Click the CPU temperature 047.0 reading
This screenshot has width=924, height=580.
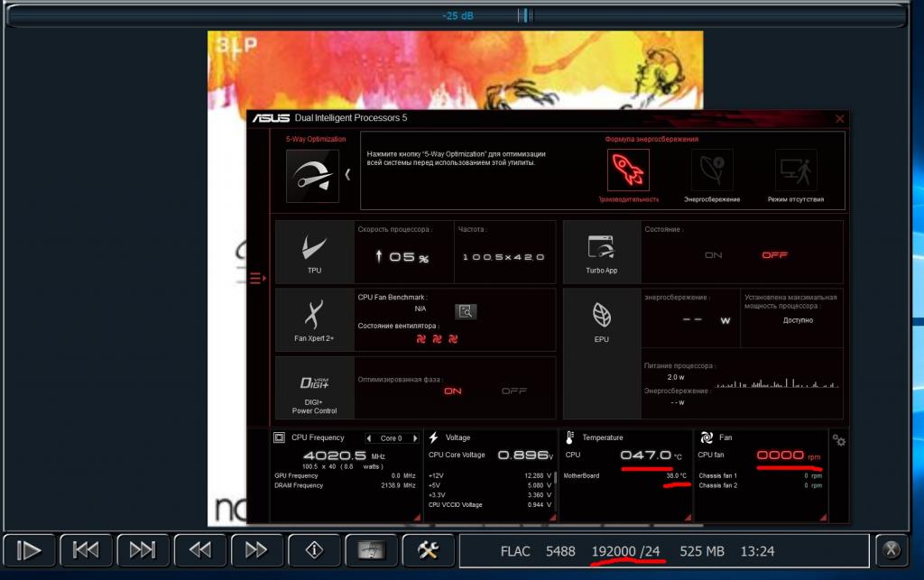point(651,456)
